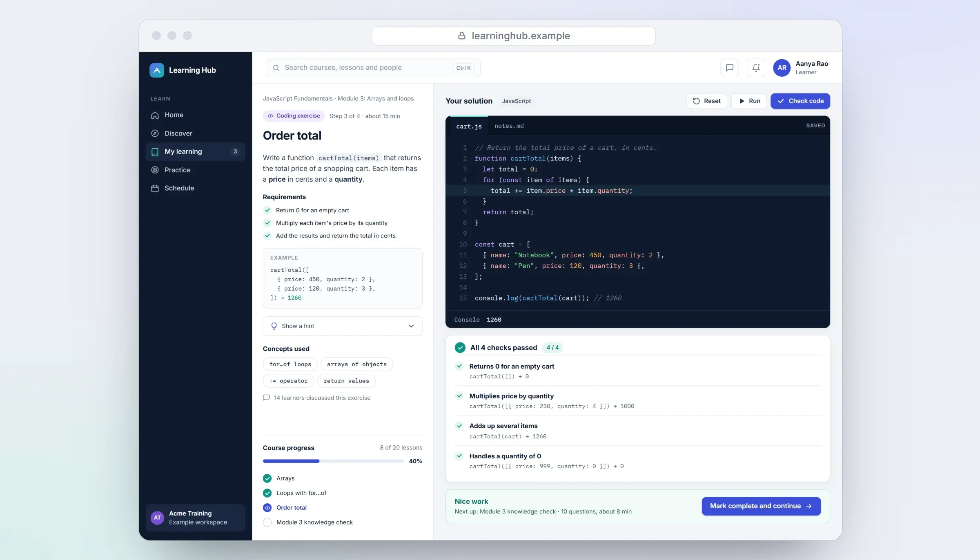The height and width of the screenshot is (560, 980).
Task: Click the Multiply each item's price checkmark
Action: coord(267,223)
